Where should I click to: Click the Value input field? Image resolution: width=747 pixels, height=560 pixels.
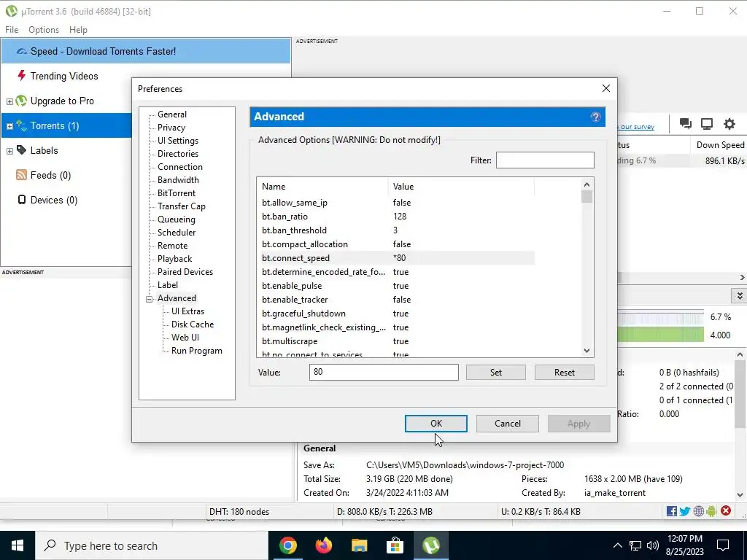tap(384, 372)
